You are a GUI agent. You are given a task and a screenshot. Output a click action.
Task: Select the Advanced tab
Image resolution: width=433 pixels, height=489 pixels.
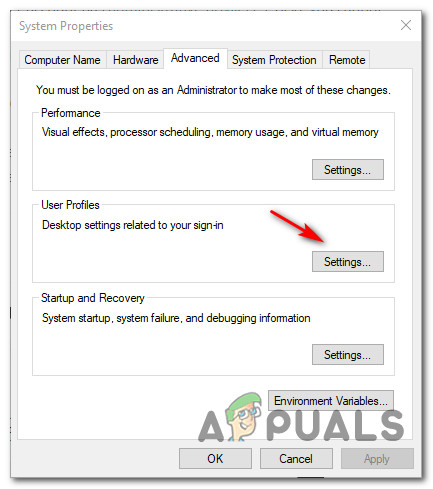coord(195,58)
